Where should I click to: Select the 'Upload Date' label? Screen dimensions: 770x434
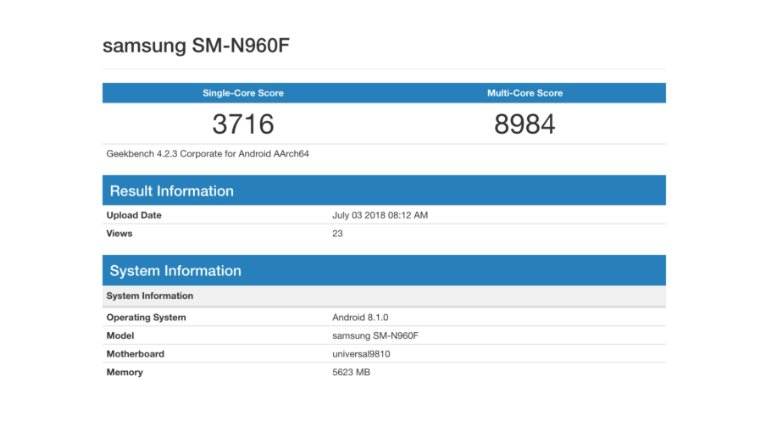(x=134, y=215)
